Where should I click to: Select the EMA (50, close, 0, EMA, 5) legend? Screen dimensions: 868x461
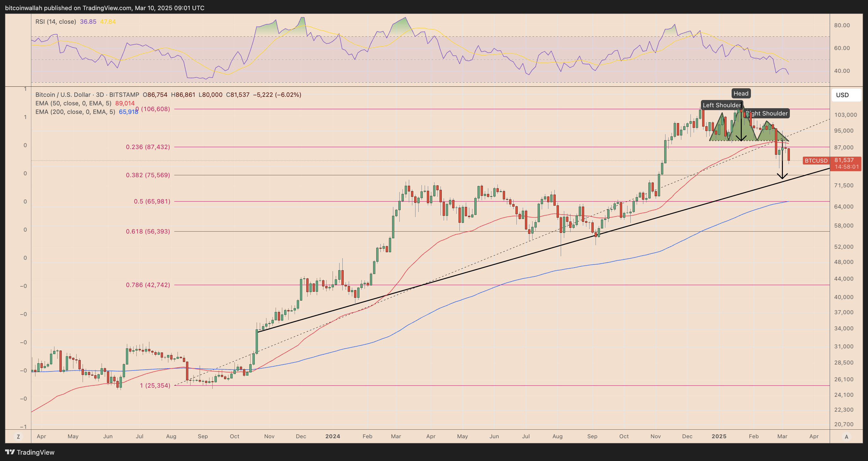[73, 103]
